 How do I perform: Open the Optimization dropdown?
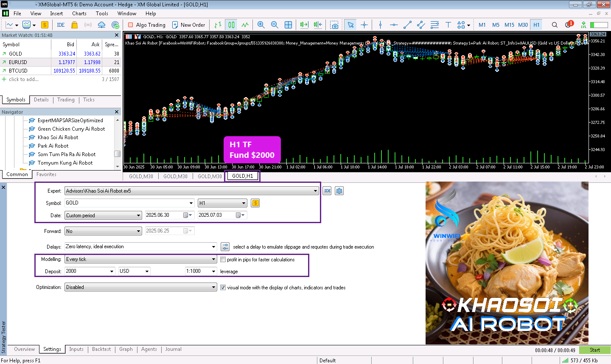tap(141, 287)
